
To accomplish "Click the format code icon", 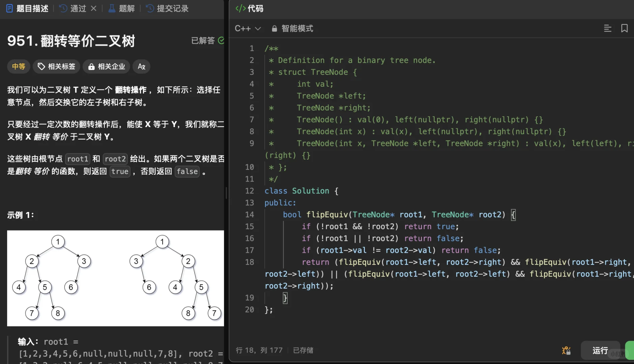I will [607, 28].
